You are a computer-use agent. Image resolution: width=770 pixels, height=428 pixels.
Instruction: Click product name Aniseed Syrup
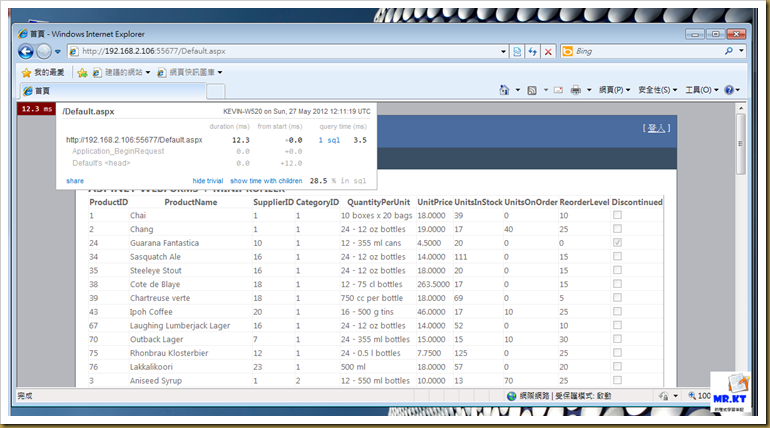pyautogui.click(x=156, y=380)
